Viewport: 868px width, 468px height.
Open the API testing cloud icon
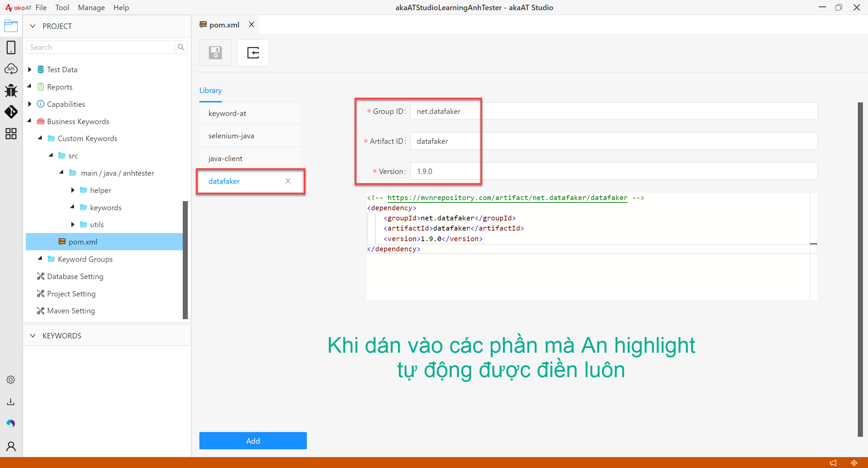[11, 69]
